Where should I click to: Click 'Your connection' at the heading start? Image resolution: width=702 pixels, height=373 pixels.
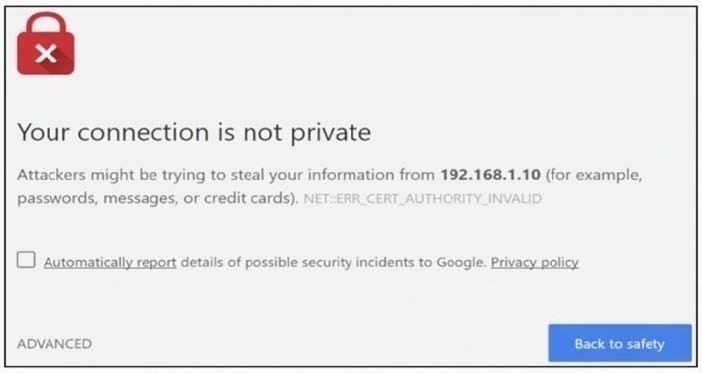tap(113, 133)
